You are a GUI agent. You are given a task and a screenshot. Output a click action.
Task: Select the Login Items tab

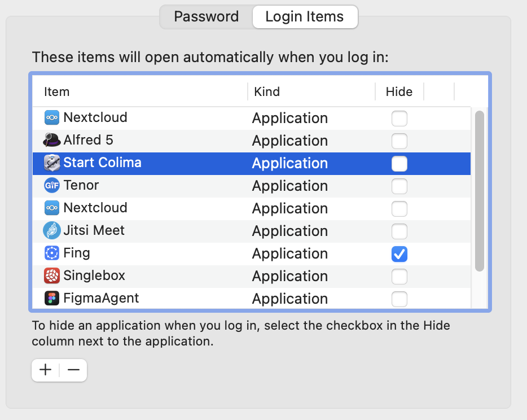pyautogui.click(x=305, y=16)
